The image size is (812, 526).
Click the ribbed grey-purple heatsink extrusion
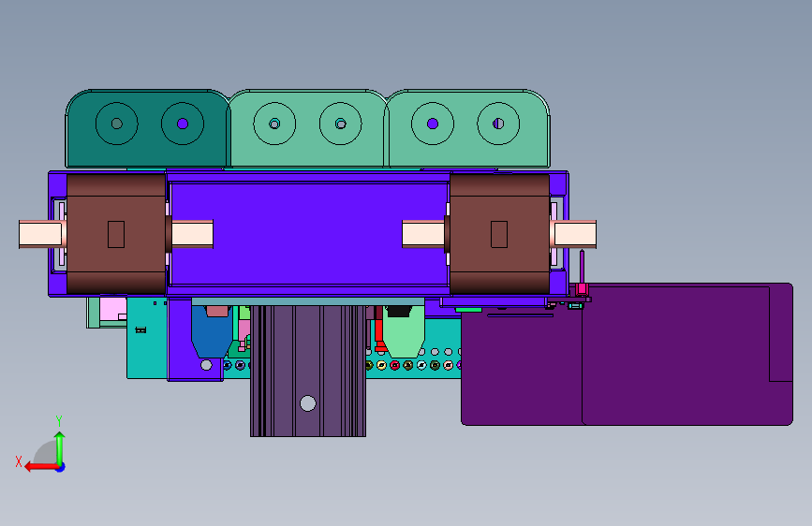pyautogui.click(x=308, y=371)
